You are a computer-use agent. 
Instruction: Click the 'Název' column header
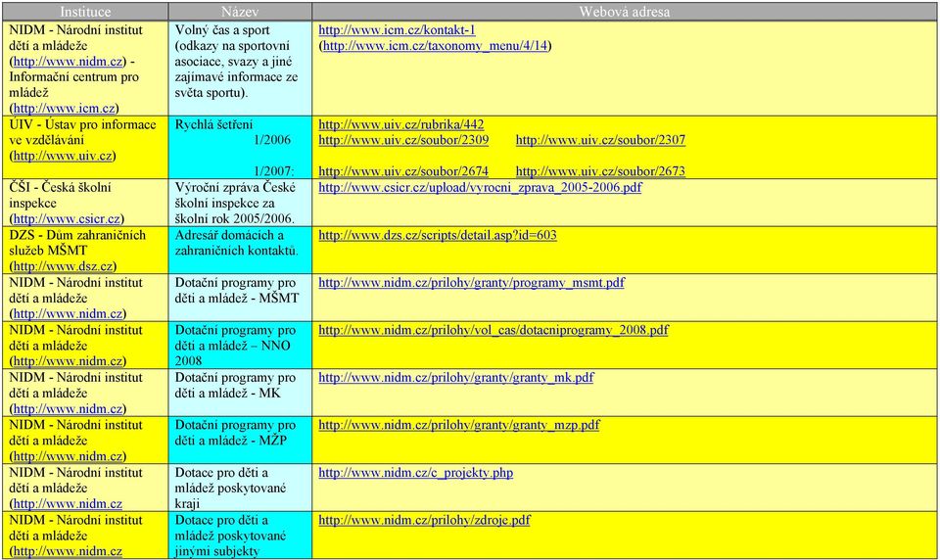pyautogui.click(x=240, y=12)
